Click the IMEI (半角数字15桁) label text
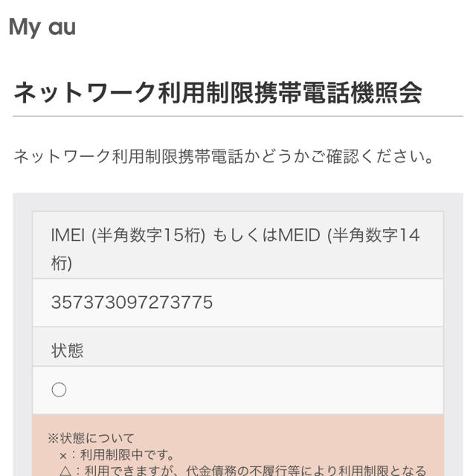The width and height of the screenshot is (476, 476). tap(128, 235)
